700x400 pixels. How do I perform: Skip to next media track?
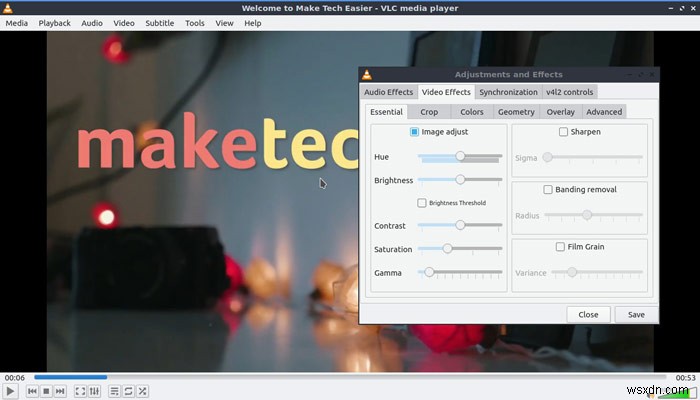[x=60, y=392]
